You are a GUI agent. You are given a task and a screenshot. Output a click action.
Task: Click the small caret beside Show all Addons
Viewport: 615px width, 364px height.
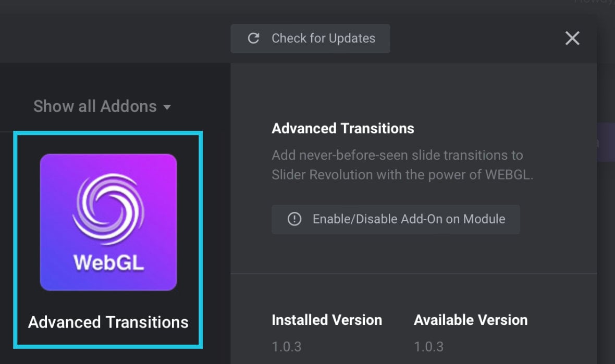167,107
